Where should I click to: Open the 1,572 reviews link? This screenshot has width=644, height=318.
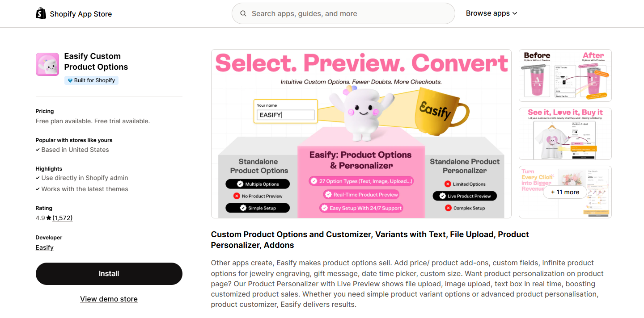coord(62,218)
